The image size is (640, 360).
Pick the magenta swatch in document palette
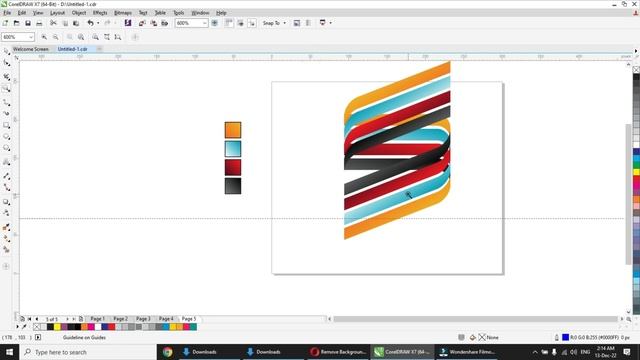[91, 327]
